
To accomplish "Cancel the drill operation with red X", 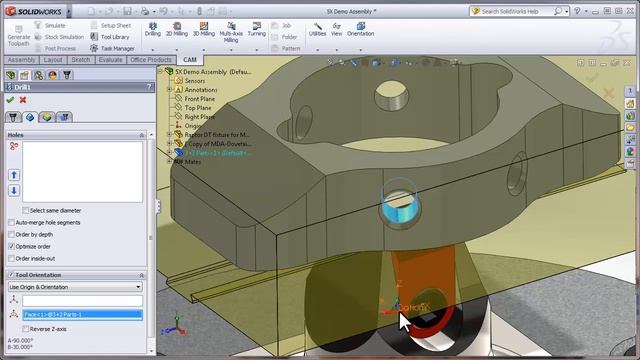I will tap(23, 100).
